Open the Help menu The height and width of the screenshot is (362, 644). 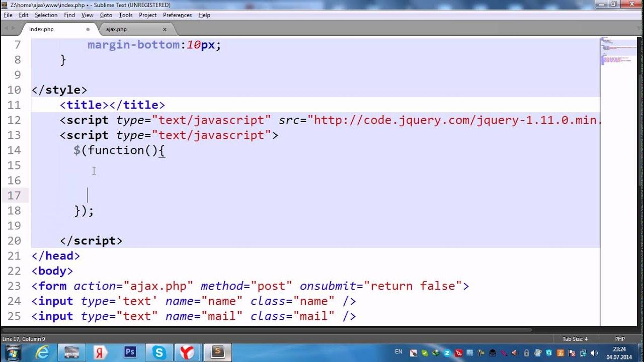click(204, 15)
